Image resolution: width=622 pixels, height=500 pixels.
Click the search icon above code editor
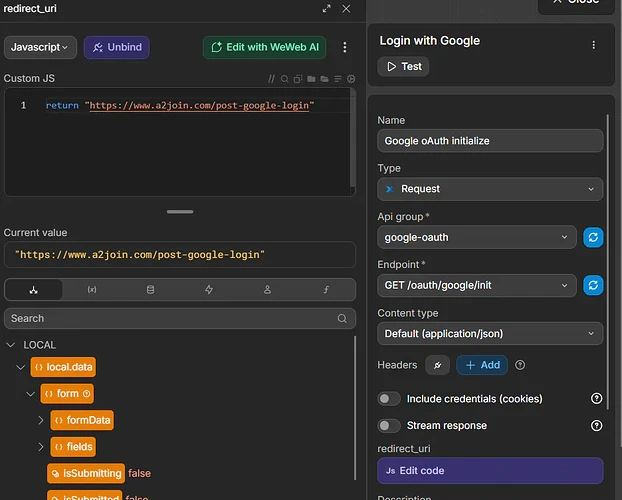[x=285, y=79]
